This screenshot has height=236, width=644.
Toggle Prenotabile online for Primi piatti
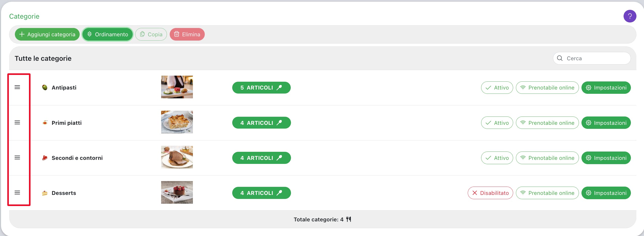(547, 123)
